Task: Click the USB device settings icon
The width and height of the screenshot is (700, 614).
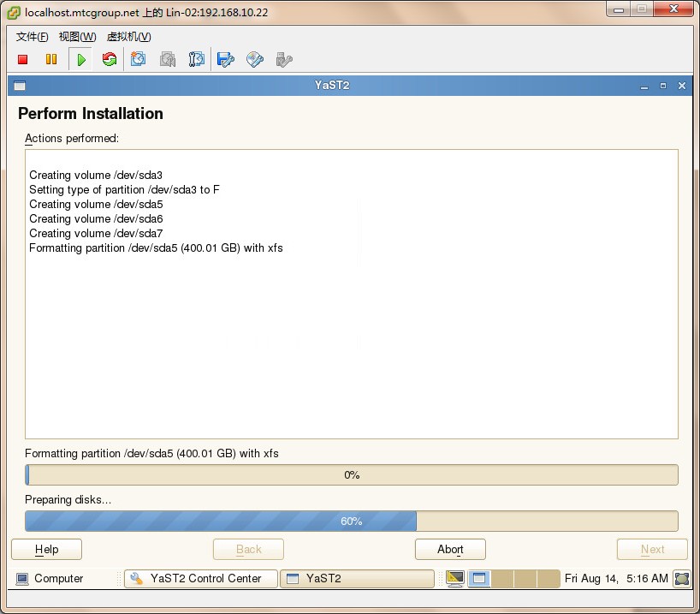Action: click(x=284, y=59)
